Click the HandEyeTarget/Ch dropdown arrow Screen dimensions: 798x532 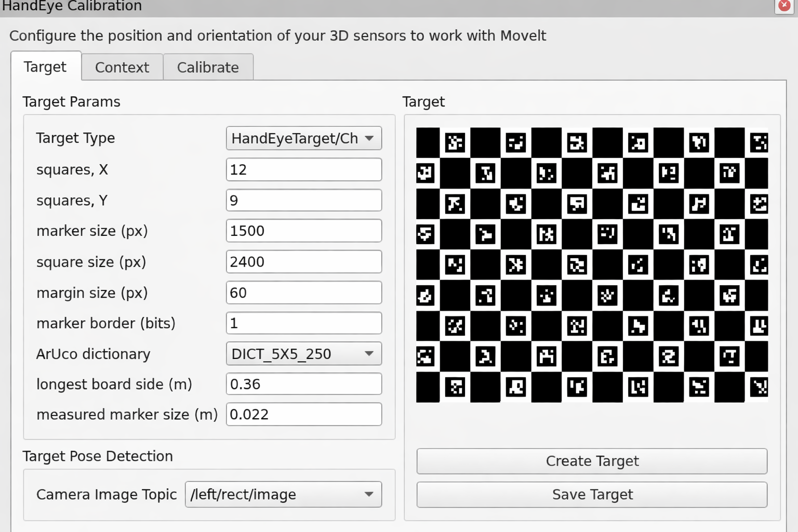370,138
